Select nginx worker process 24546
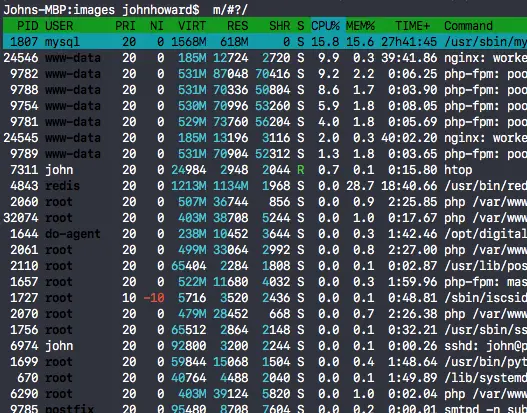 point(265,58)
